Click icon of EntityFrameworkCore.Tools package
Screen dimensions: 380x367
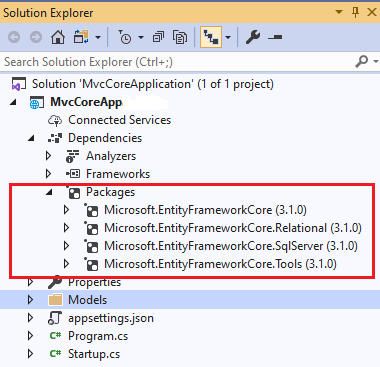[x=91, y=264]
